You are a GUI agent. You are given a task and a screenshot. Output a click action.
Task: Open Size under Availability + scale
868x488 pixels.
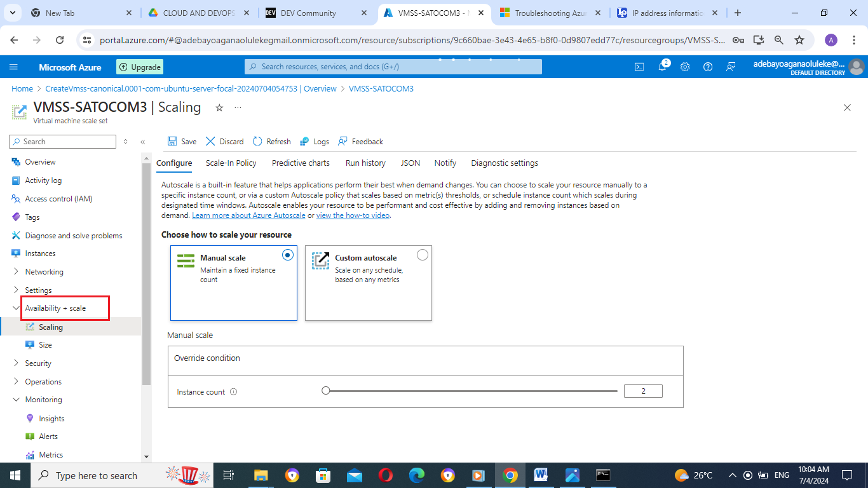[45, 345]
